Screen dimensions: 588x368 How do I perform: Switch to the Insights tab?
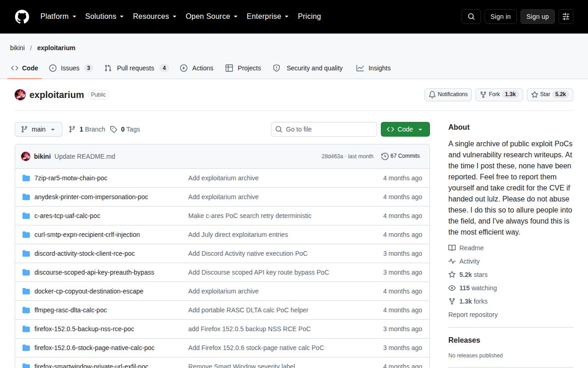click(x=373, y=68)
